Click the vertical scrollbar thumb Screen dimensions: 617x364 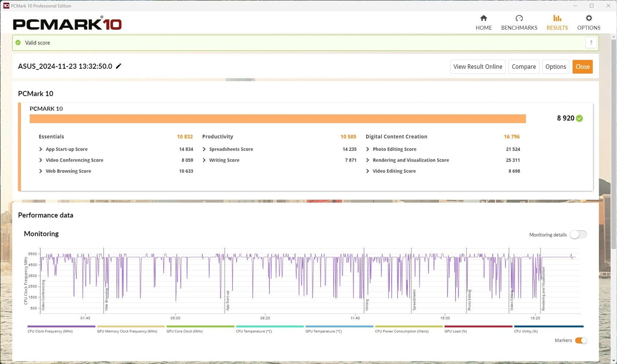coord(613,144)
